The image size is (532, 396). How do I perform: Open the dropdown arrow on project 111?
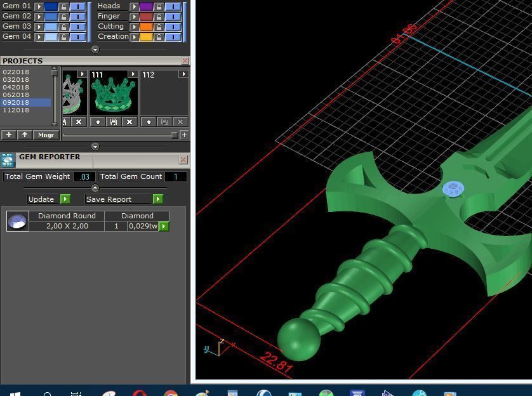132,73
